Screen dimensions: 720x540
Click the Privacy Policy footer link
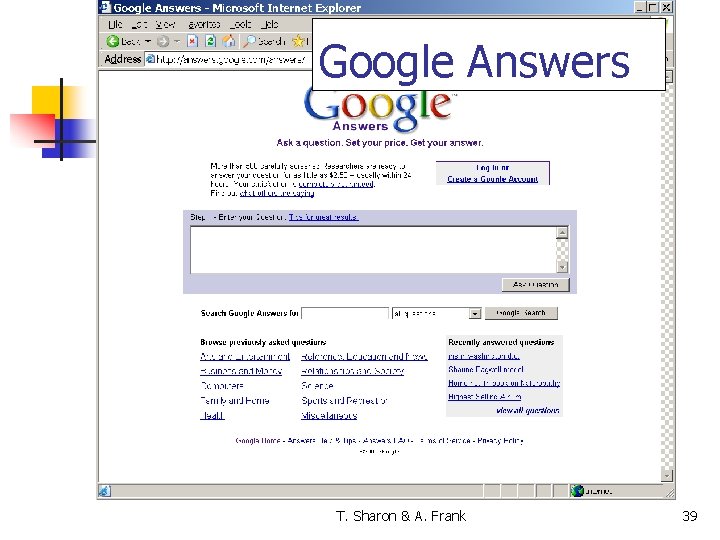[500, 441]
